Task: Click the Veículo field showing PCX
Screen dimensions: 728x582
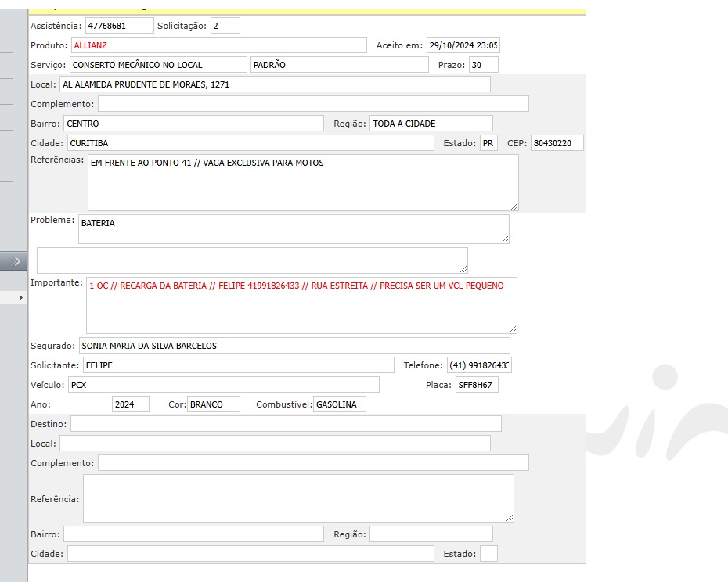Action: (x=223, y=385)
